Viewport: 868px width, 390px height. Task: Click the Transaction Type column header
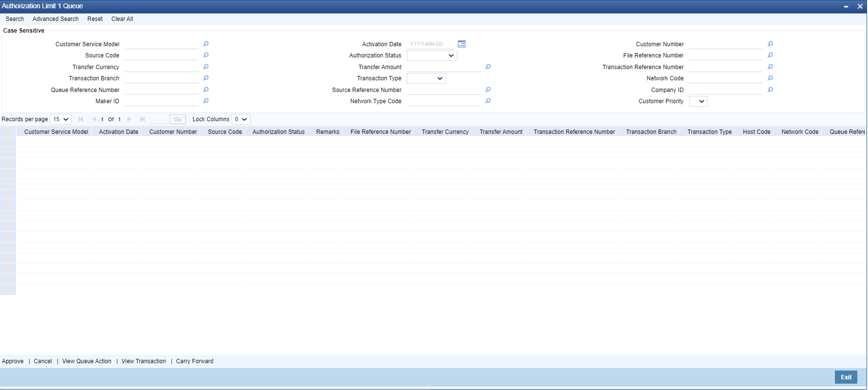pos(709,132)
